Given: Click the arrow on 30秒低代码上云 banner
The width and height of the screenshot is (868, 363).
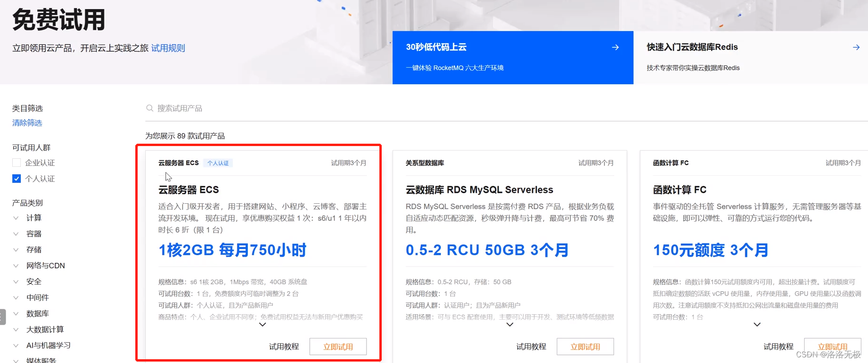Looking at the screenshot, I should pyautogui.click(x=615, y=47).
